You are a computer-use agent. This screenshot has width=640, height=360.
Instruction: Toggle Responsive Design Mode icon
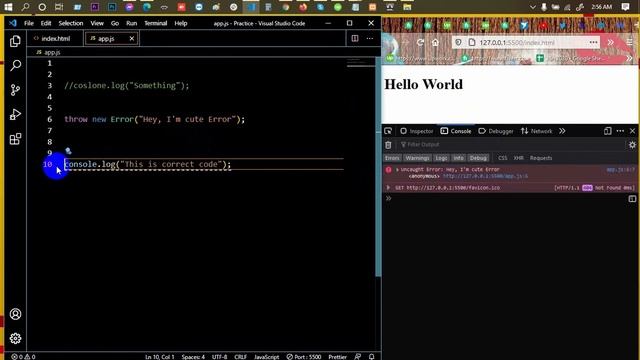pos(608,131)
